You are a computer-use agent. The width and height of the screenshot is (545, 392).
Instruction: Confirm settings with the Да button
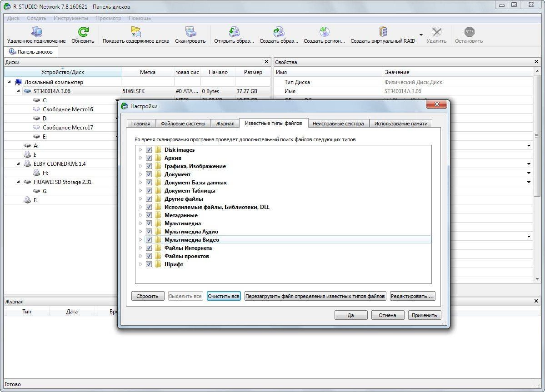tap(351, 315)
